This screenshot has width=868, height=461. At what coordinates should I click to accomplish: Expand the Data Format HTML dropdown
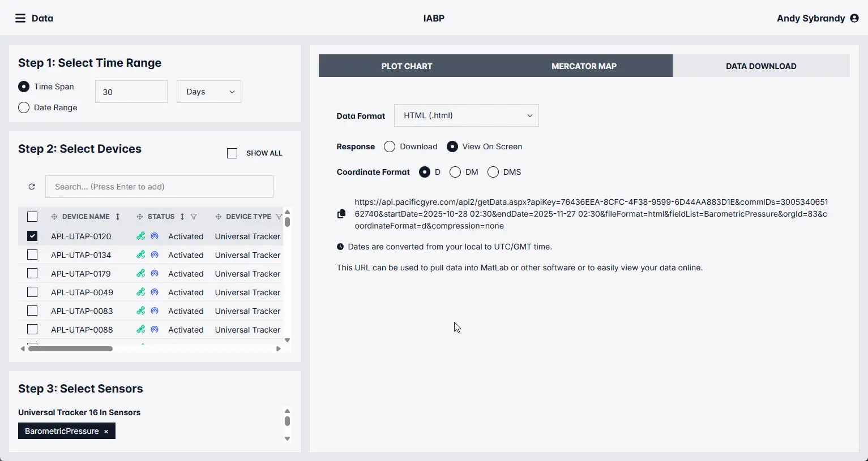tap(466, 115)
